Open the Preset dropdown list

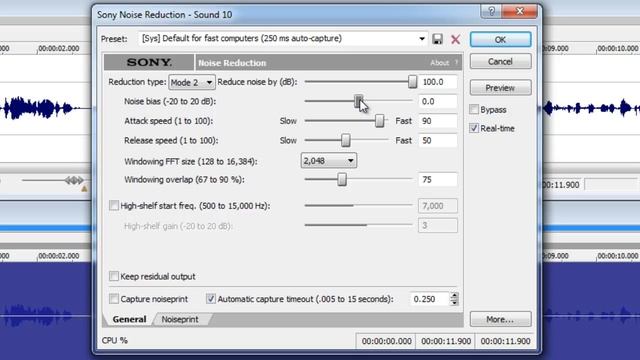[x=422, y=39]
